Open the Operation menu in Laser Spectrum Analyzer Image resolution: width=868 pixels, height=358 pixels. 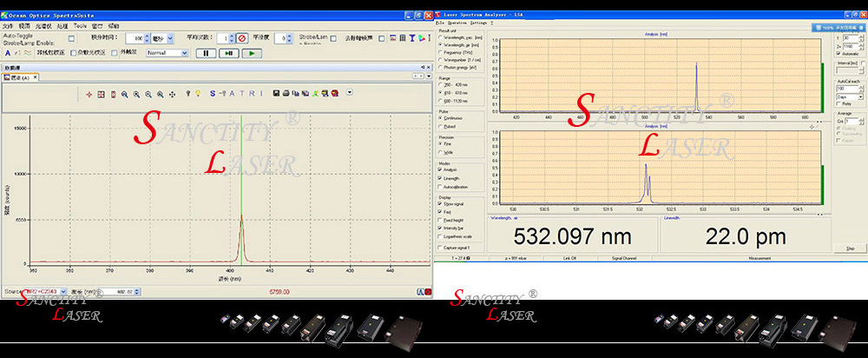(457, 23)
